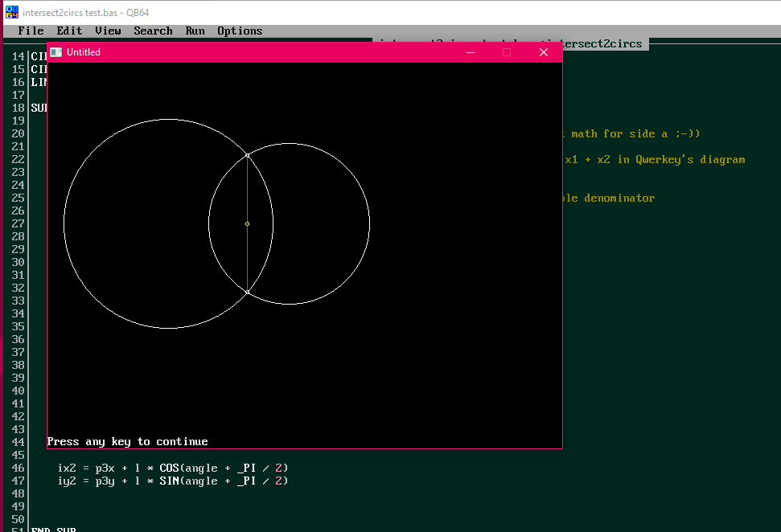Close the Untitled program window
Screen dimensions: 781x532
pyautogui.click(x=543, y=52)
